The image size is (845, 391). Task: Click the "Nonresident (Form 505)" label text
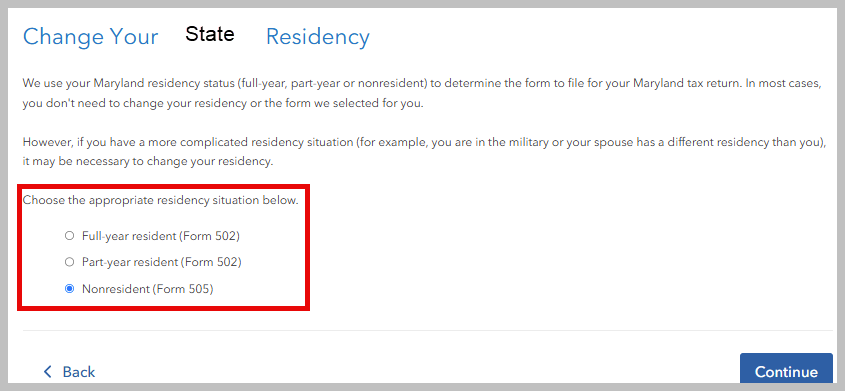(x=148, y=289)
